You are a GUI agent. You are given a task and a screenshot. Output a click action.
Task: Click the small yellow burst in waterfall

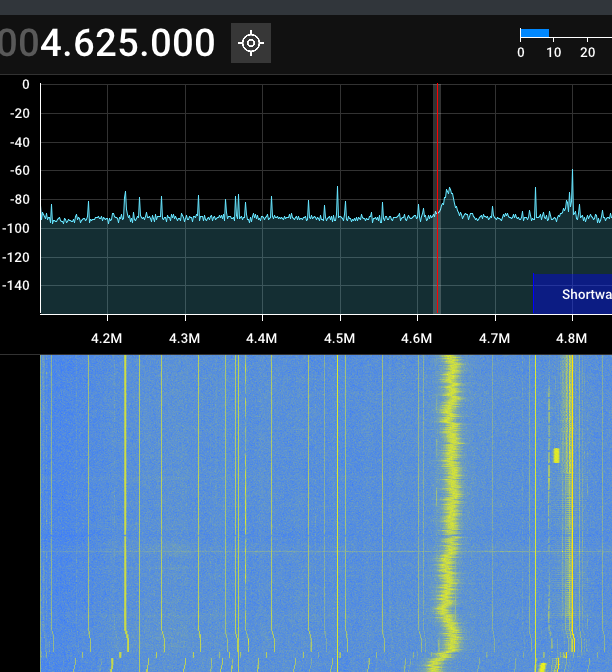tap(556, 455)
